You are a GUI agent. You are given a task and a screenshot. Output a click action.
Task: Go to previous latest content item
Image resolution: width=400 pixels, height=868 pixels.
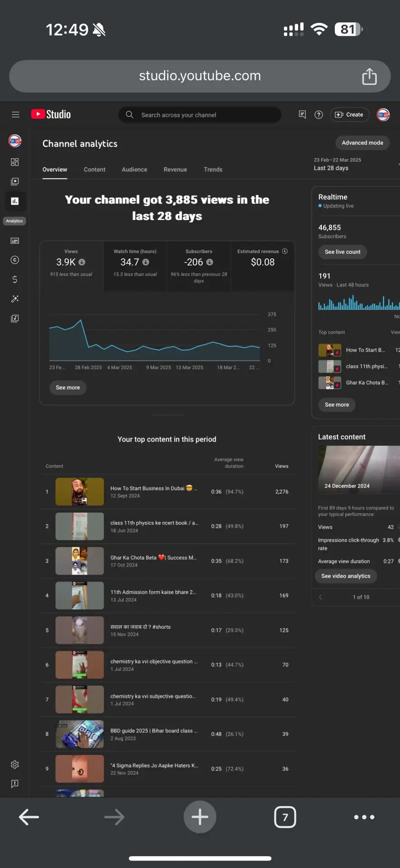[x=321, y=597]
